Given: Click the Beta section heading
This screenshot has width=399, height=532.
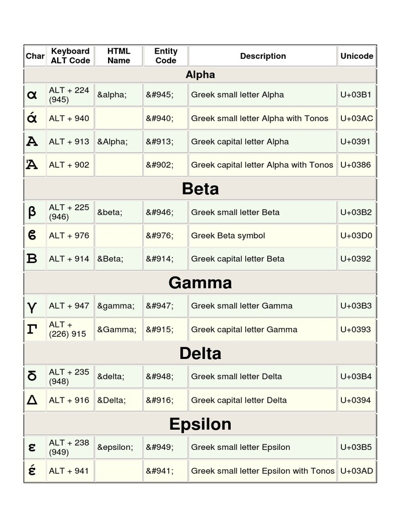Looking at the screenshot, I should [200, 189].
